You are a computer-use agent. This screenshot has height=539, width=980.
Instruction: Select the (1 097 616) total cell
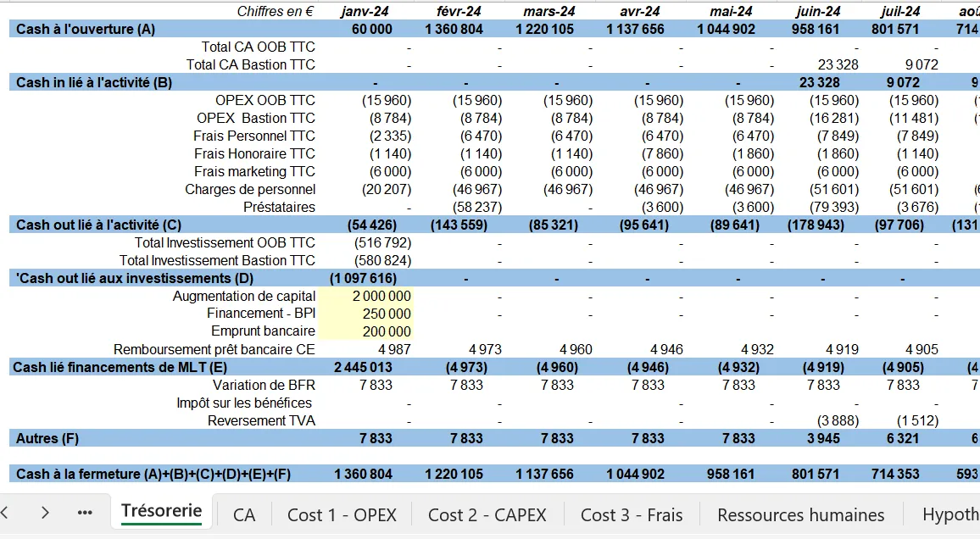[363, 279]
